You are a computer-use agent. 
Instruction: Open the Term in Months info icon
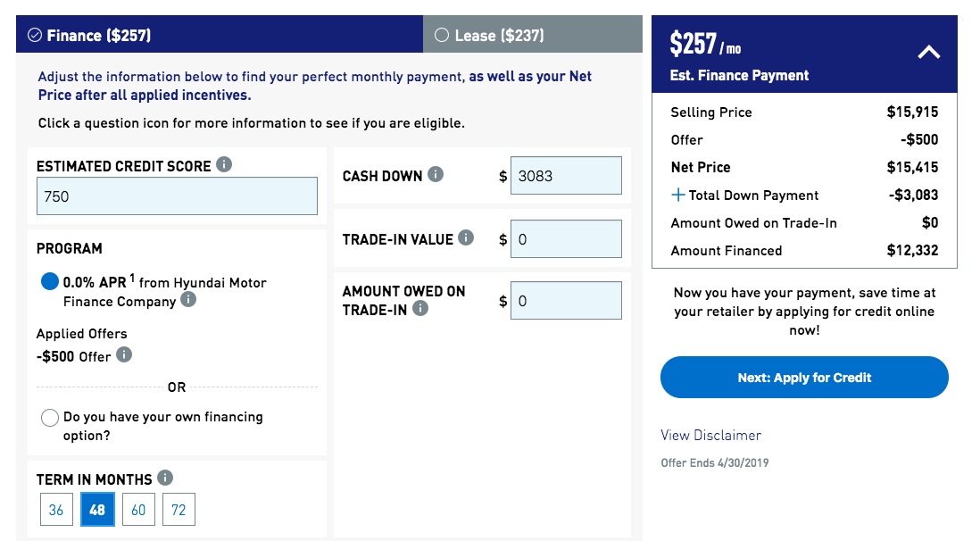165,479
